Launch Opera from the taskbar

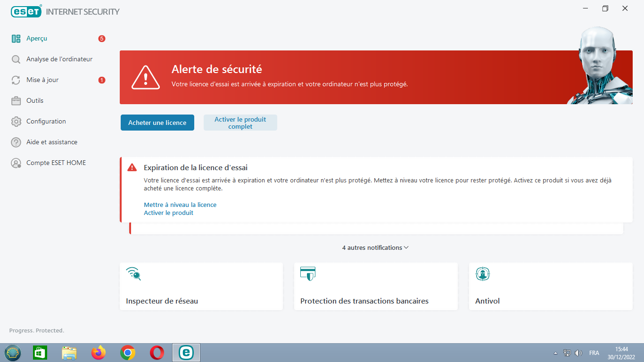tap(157, 353)
